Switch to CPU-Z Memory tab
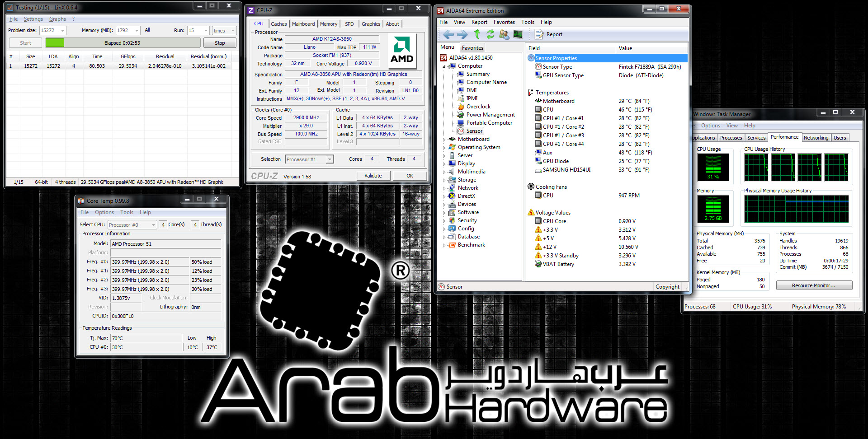The width and height of the screenshot is (868, 439). click(329, 24)
